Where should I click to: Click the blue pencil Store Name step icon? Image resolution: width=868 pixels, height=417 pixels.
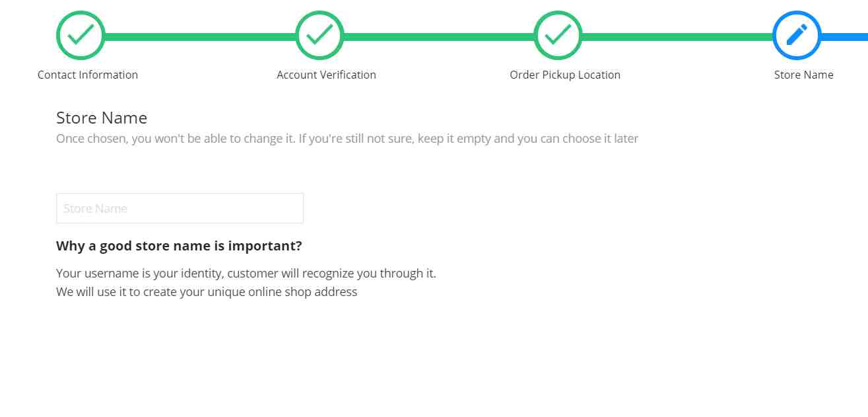[x=797, y=35]
